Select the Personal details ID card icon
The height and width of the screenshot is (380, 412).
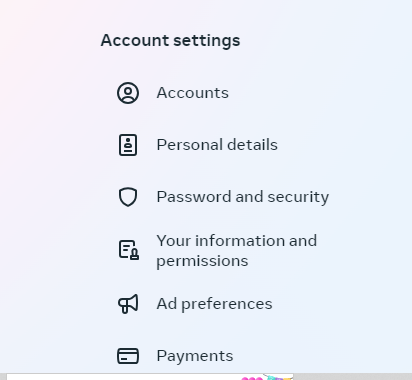tap(128, 145)
